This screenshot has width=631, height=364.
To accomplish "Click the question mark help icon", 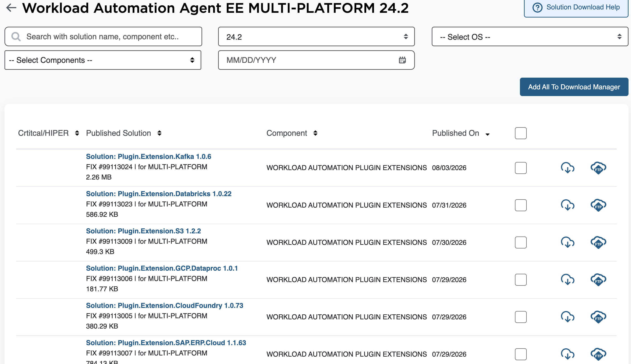I will [537, 7].
